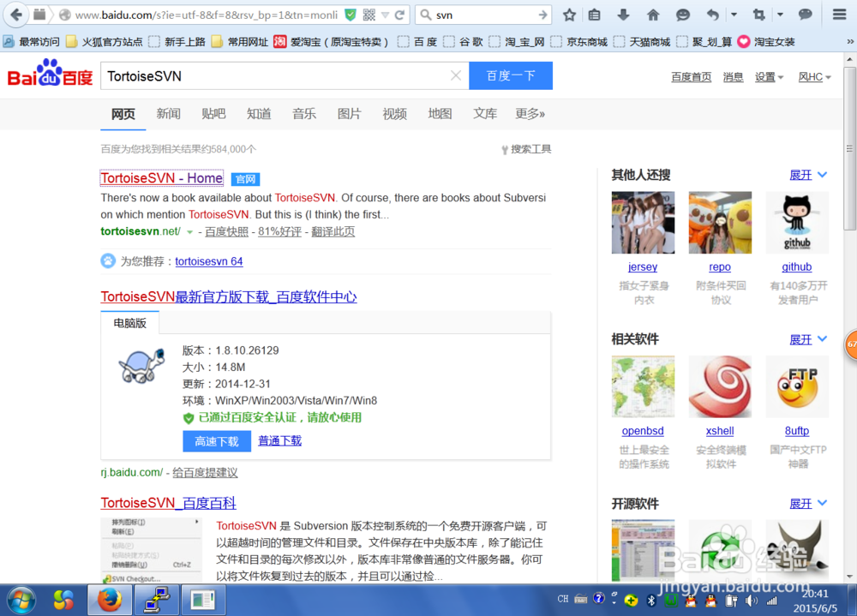The image size is (857, 616).
Task: Bookmark this page with the star icon
Action: 570,15
